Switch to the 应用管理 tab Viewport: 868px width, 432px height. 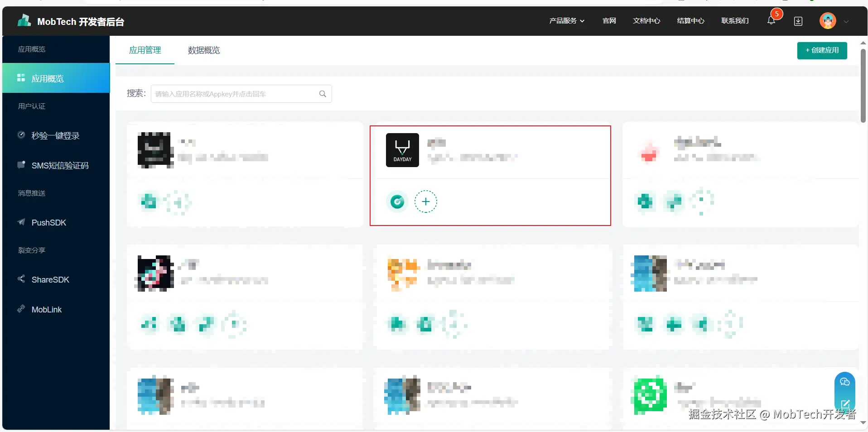coord(145,50)
